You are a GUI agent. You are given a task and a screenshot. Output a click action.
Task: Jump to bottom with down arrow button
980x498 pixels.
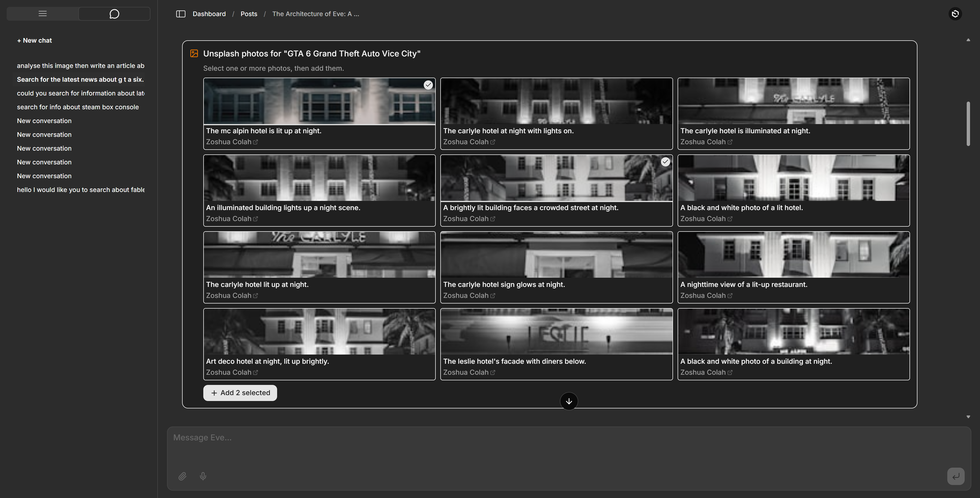569,401
